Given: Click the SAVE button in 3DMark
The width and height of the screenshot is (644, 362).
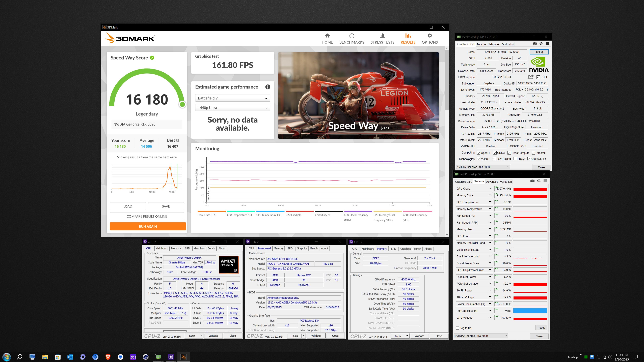Looking at the screenshot, I should click(166, 206).
